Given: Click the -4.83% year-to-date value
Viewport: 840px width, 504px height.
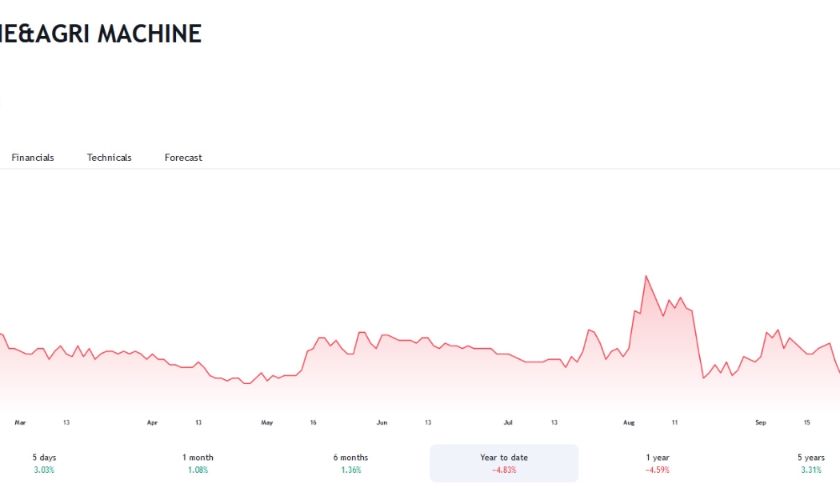Looking at the screenshot, I should (x=504, y=470).
